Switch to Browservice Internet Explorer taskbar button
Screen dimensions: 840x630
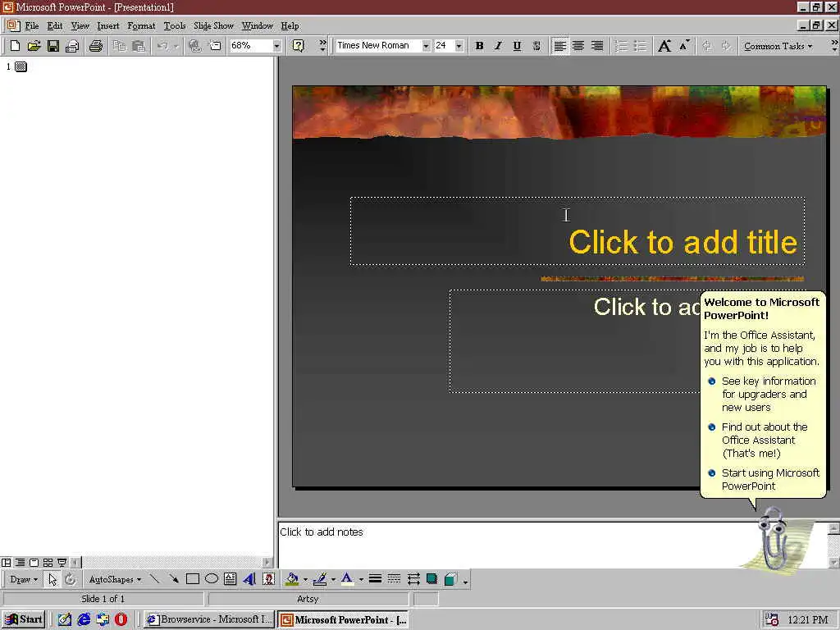pos(209,619)
